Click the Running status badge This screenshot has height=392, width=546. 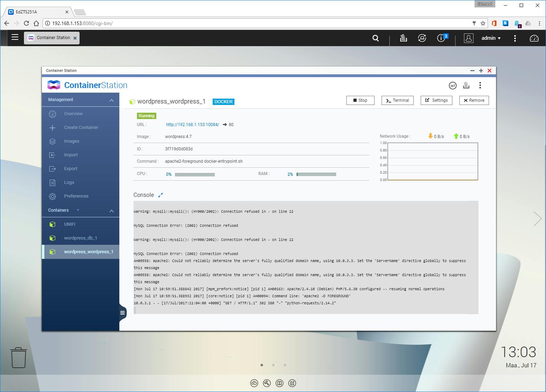146,116
